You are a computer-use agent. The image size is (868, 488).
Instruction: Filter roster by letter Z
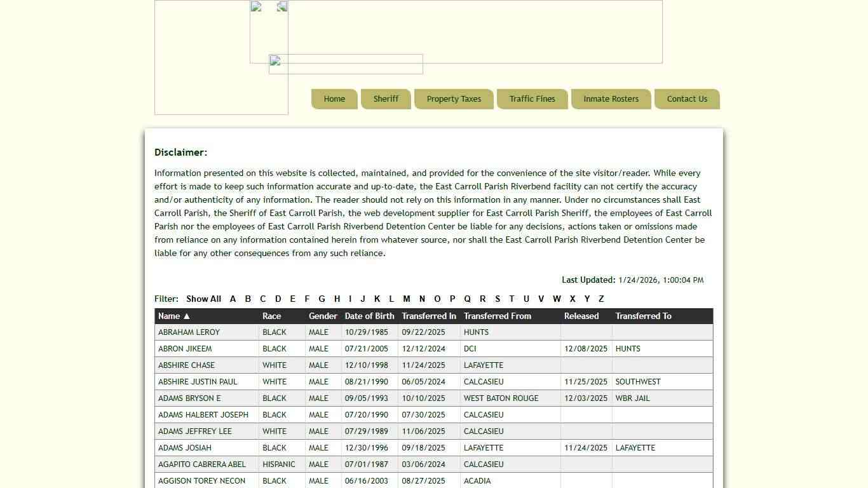pos(601,299)
